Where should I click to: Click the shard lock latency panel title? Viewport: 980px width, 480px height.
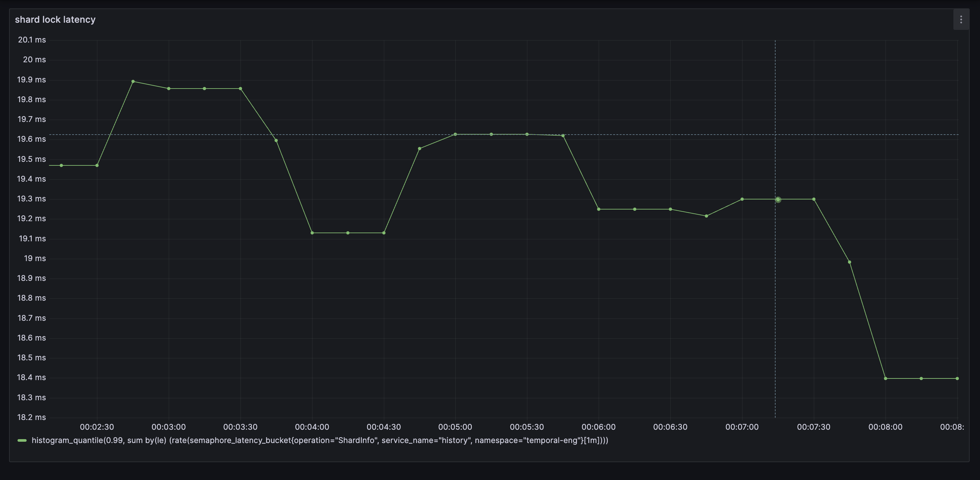click(55, 19)
